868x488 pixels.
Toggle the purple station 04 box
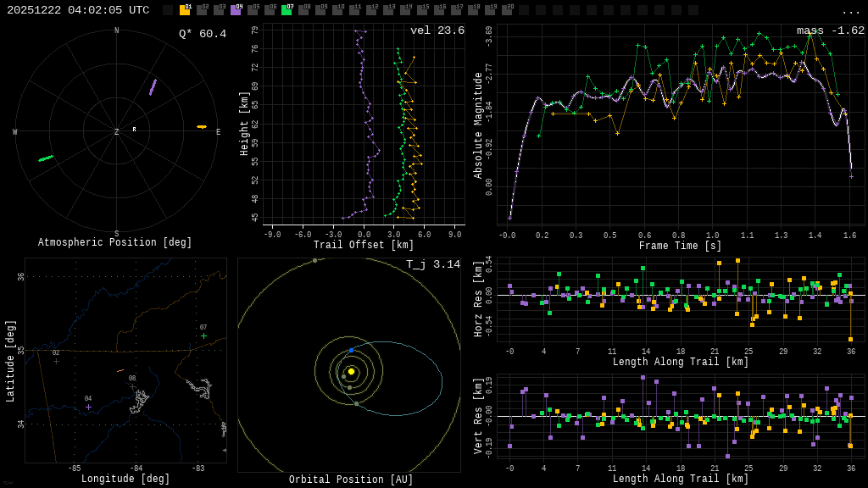(x=236, y=10)
